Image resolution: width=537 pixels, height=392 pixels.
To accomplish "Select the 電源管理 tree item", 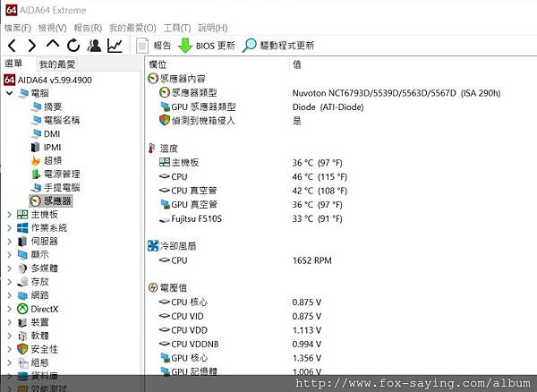I will [x=55, y=175].
